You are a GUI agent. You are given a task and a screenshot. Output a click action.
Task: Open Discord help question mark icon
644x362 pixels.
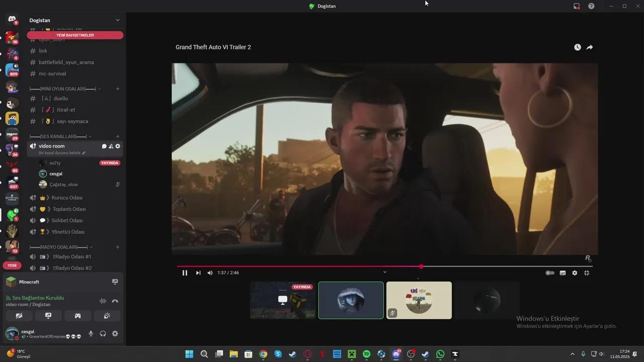coord(591,6)
